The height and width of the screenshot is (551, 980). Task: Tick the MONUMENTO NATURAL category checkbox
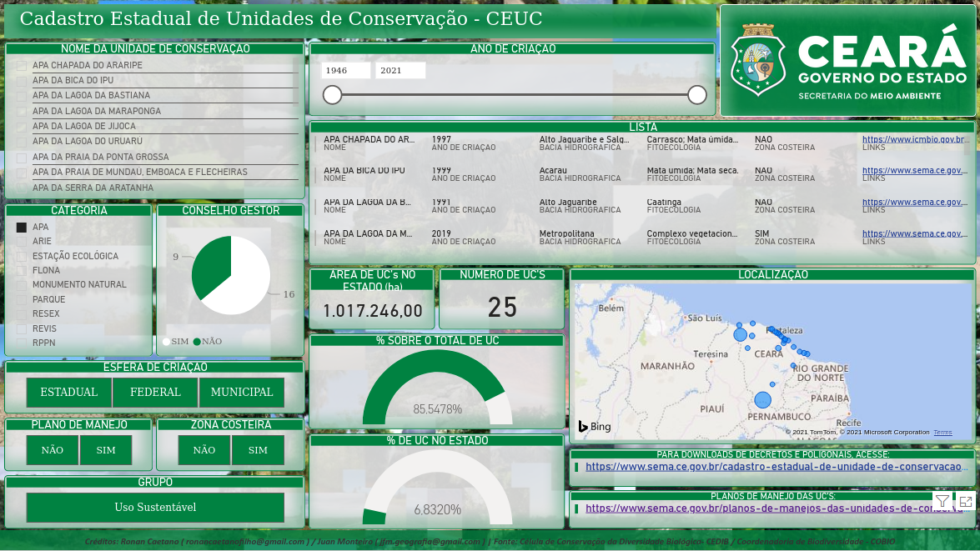tap(22, 285)
